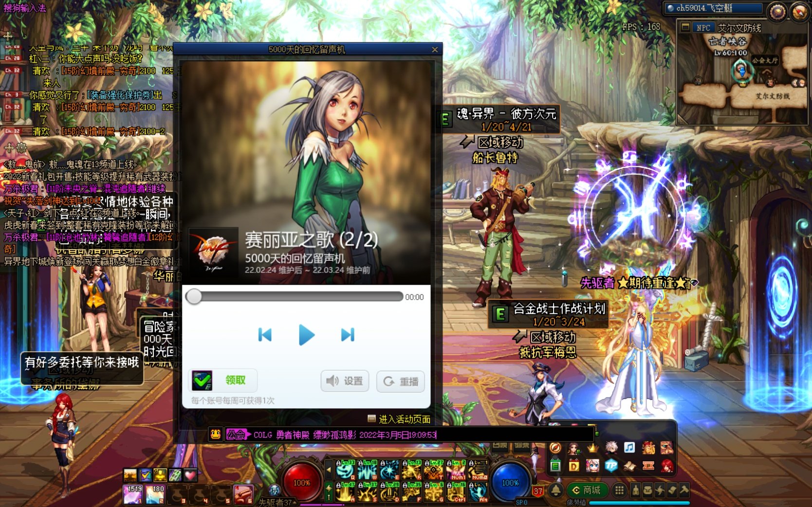This screenshot has height=507, width=812.
Task: Collapse the minimap with window icon
Action: [685, 27]
